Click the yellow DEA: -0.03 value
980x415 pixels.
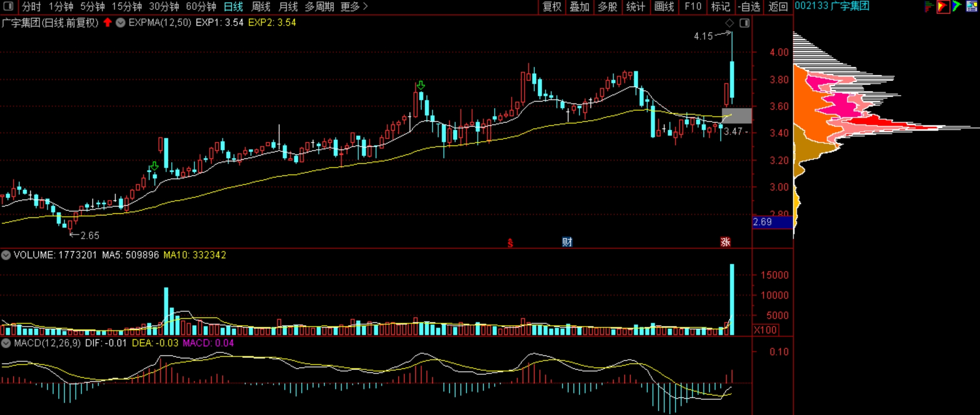(155, 343)
